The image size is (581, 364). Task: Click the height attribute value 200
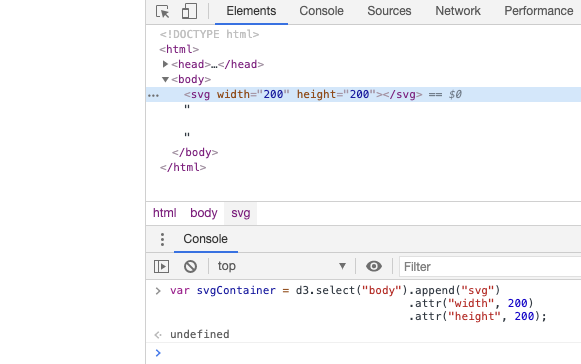359,95
